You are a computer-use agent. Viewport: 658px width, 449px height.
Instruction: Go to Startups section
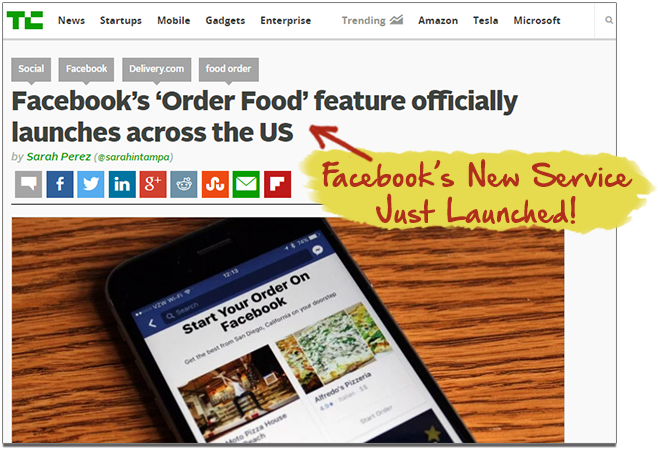(121, 21)
